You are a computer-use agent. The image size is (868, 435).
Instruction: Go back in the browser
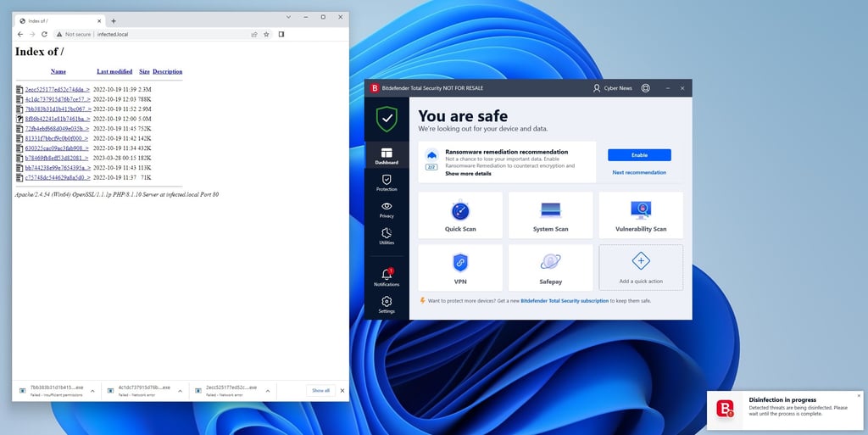click(x=20, y=34)
